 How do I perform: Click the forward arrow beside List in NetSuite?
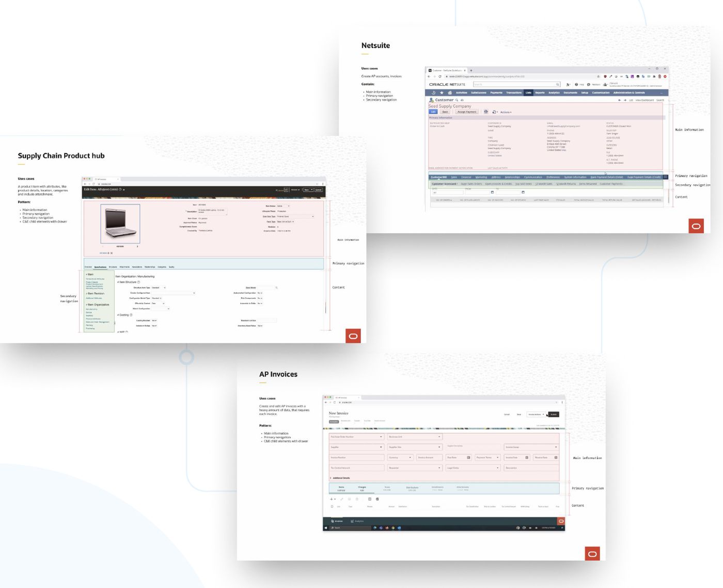[x=625, y=100]
